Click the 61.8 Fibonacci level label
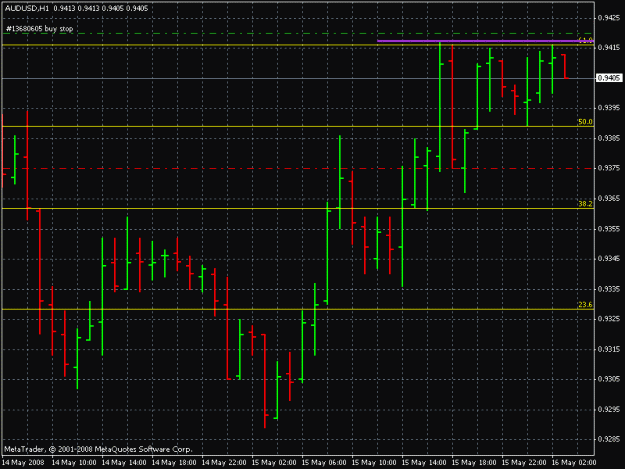 [585, 40]
